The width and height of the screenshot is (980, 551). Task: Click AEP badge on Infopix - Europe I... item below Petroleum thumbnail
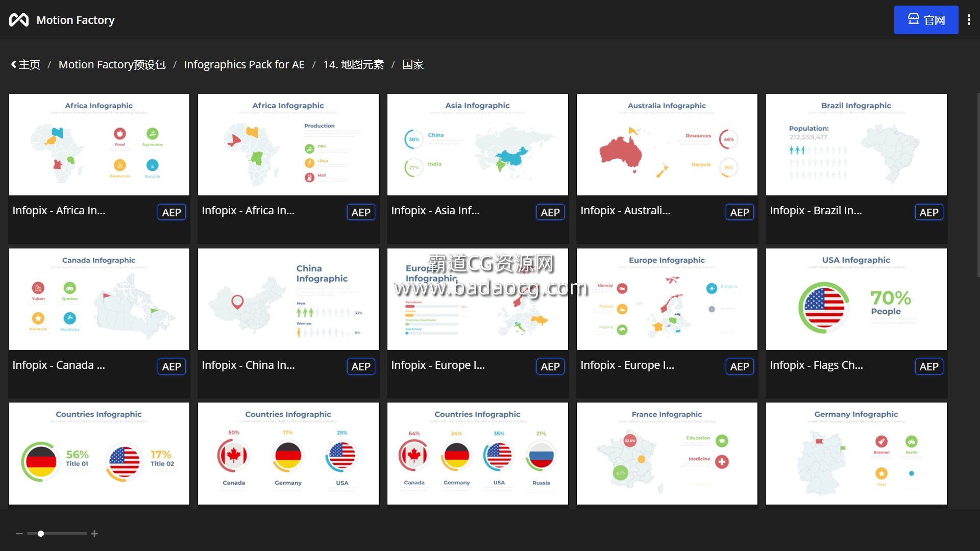pos(550,366)
